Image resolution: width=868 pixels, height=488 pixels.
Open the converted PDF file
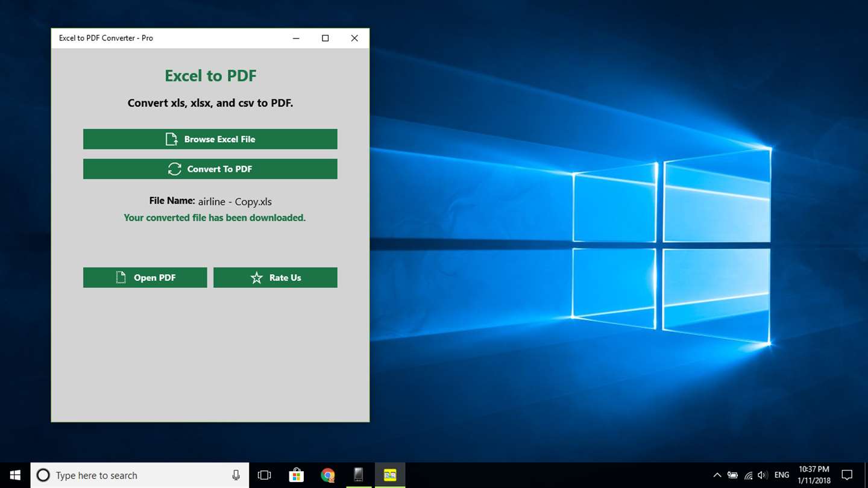[x=145, y=278]
